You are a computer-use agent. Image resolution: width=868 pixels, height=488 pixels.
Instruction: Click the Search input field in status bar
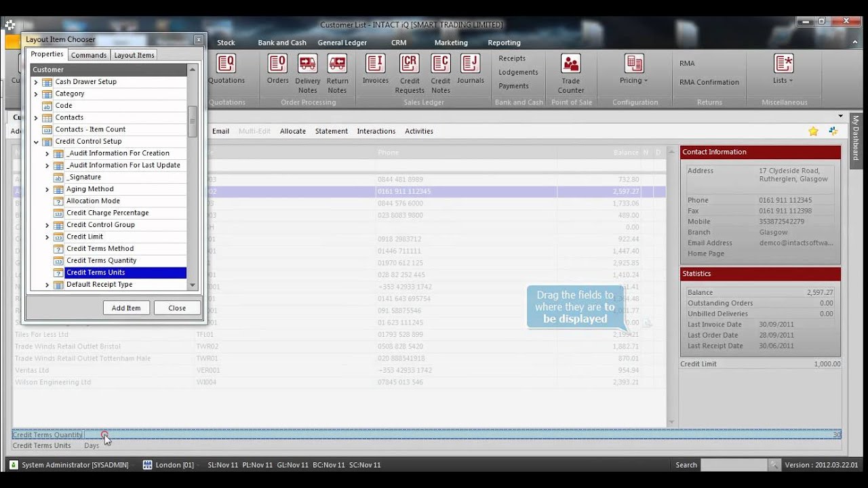pos(734,465)
